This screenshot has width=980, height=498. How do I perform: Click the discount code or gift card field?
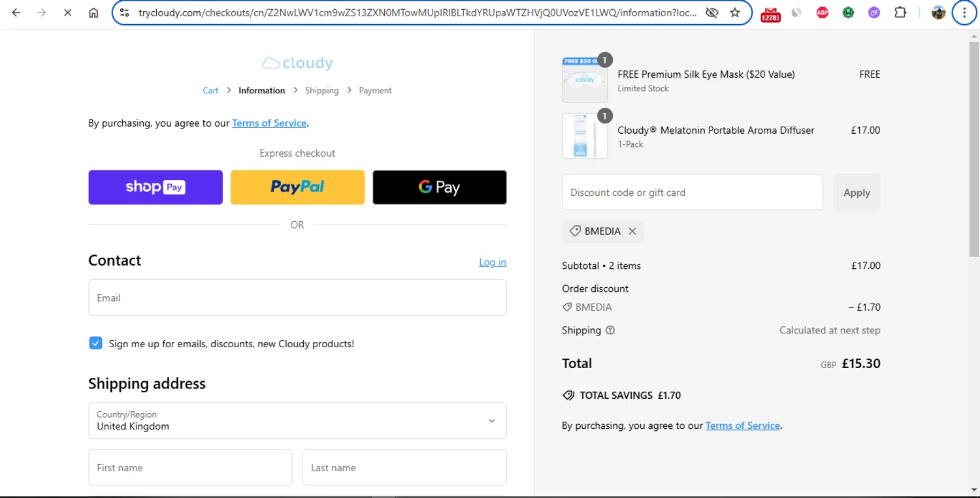click(x=693, y=193)
